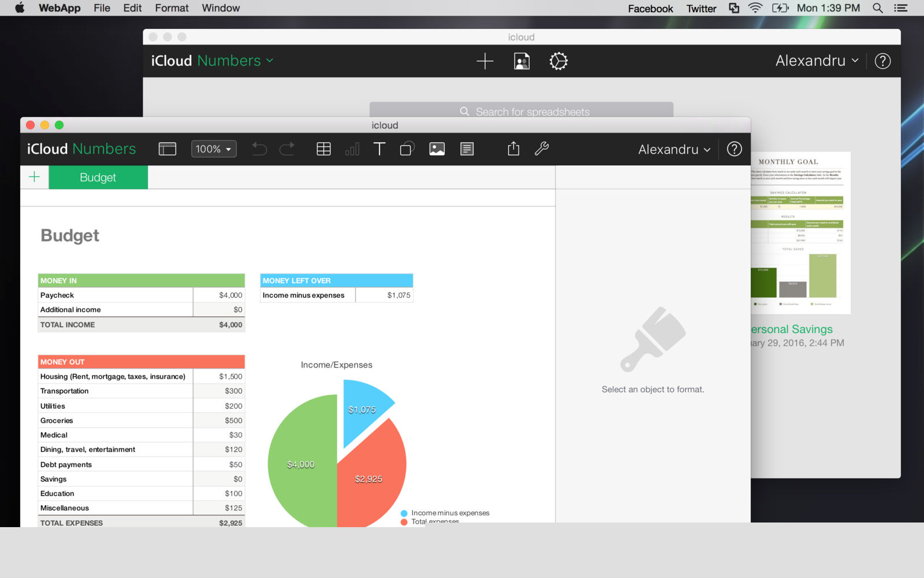
Task: Add a text box with the T icon
Action: [379, 149]
